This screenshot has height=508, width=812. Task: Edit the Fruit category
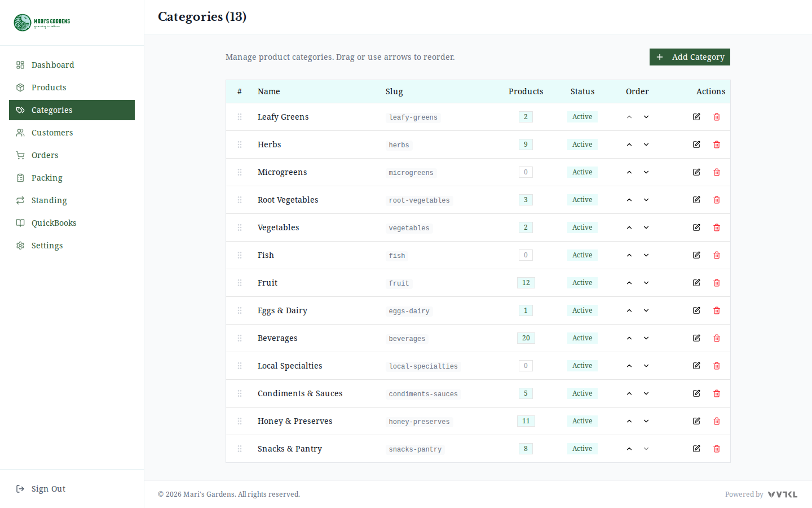[696, 283]
